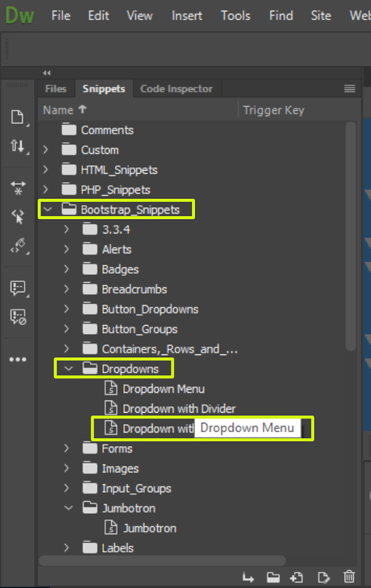Open the File menu
The height and width of the screenshot is (588, 371).
(61, 16)
